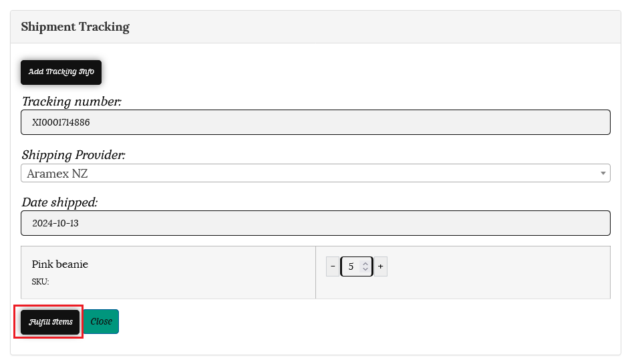Click the Date shipped input field
This screenshot has height=364, width=630.
[315, 223]
